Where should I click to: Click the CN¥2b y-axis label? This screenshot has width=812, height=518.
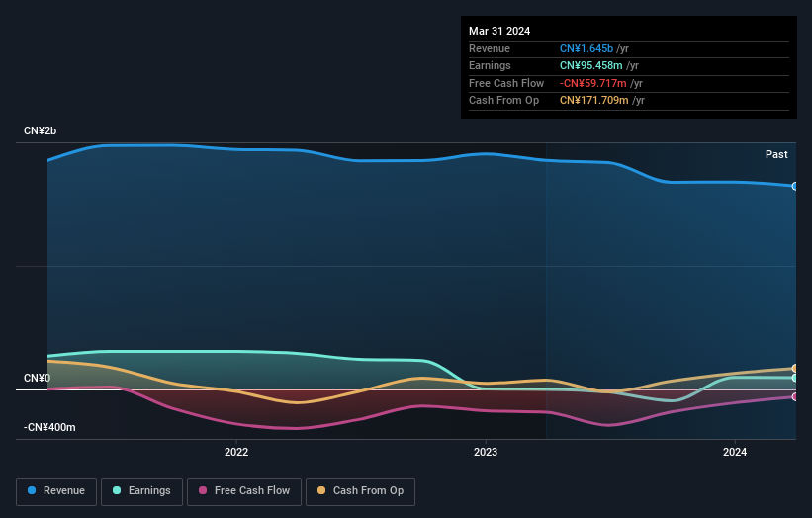click(40, 130)
